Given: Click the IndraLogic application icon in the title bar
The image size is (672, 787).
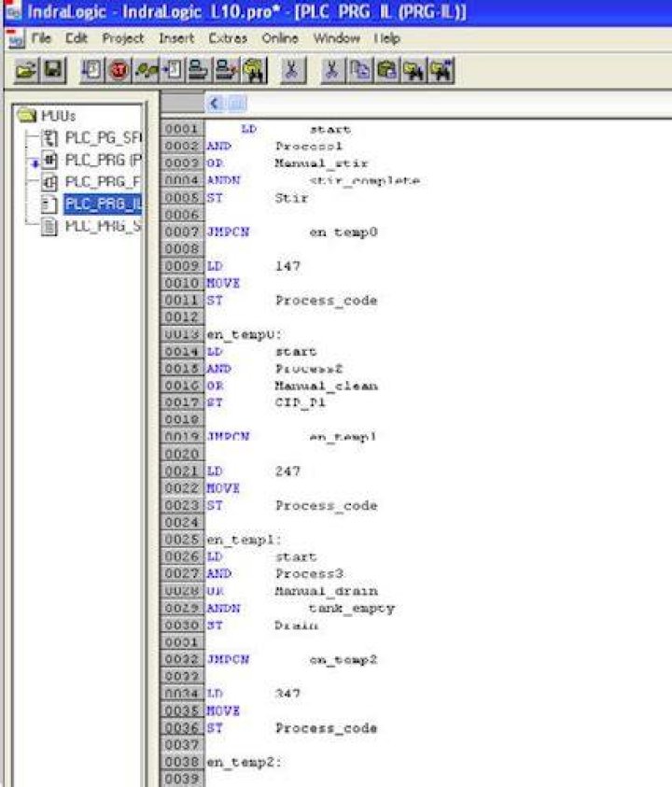Looking at the screenshot, I should click(x=12, y=11).
